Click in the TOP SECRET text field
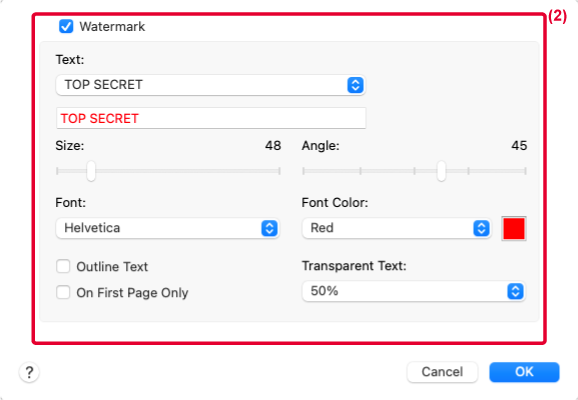The image size is (578, 400). [x=211, y=118]
